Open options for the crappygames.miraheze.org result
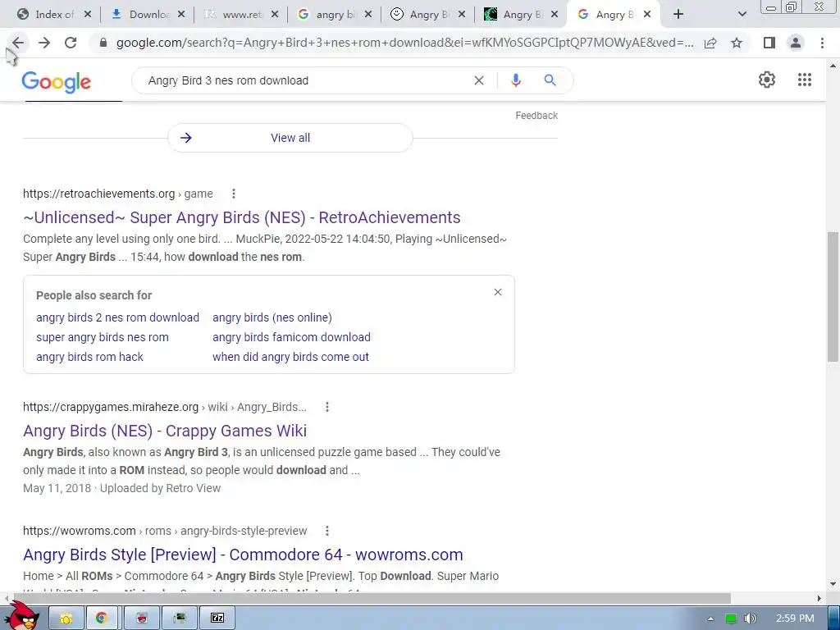Image resolution: width=840 pixels, height=630 pixels. coord(327,407)
